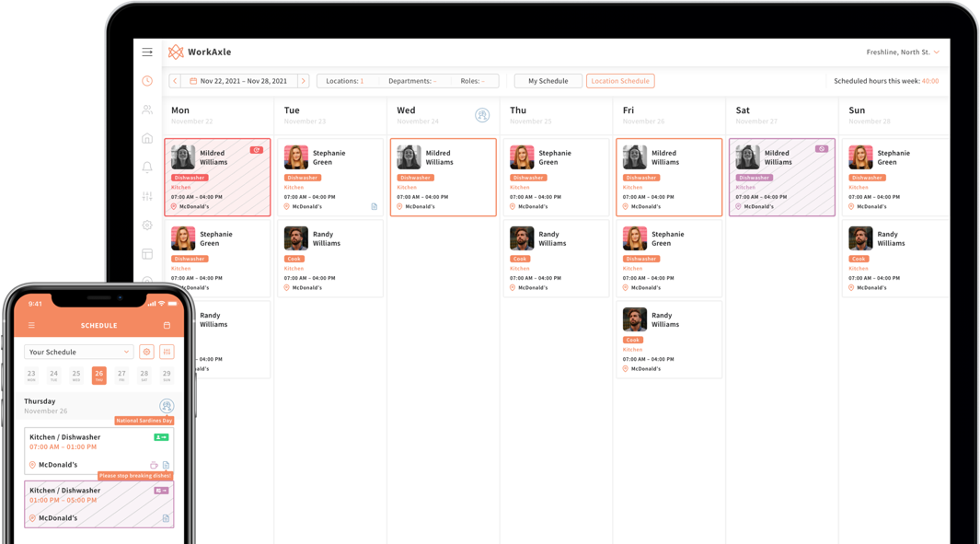Switch to the Location Schedule view
Screen dimensions: 980x544
(620, 81)
